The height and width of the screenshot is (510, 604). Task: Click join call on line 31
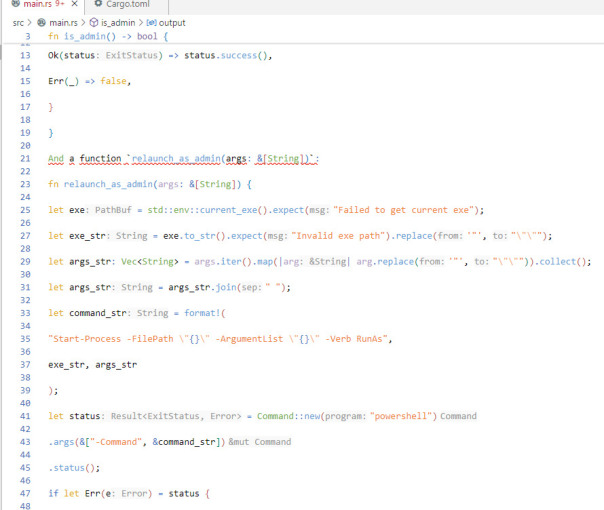226,287
